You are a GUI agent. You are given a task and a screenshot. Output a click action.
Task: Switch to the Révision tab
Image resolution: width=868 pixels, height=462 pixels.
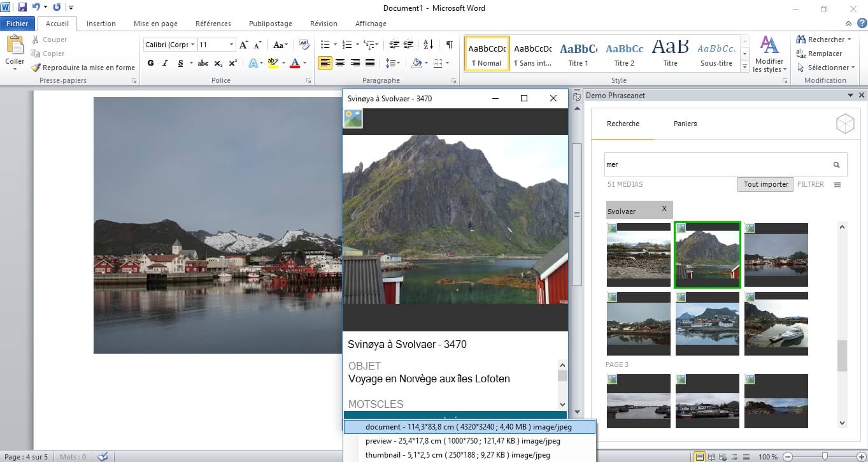[x=324, y=24]
